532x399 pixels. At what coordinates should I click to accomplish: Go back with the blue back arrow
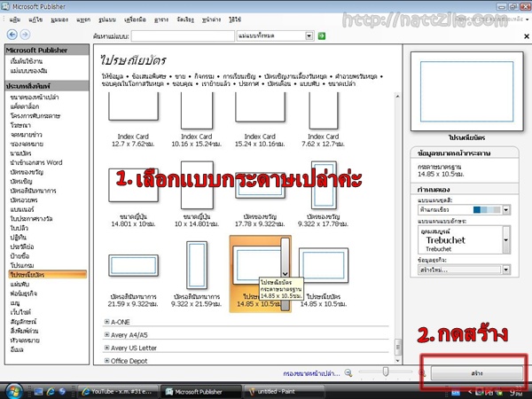12,35
